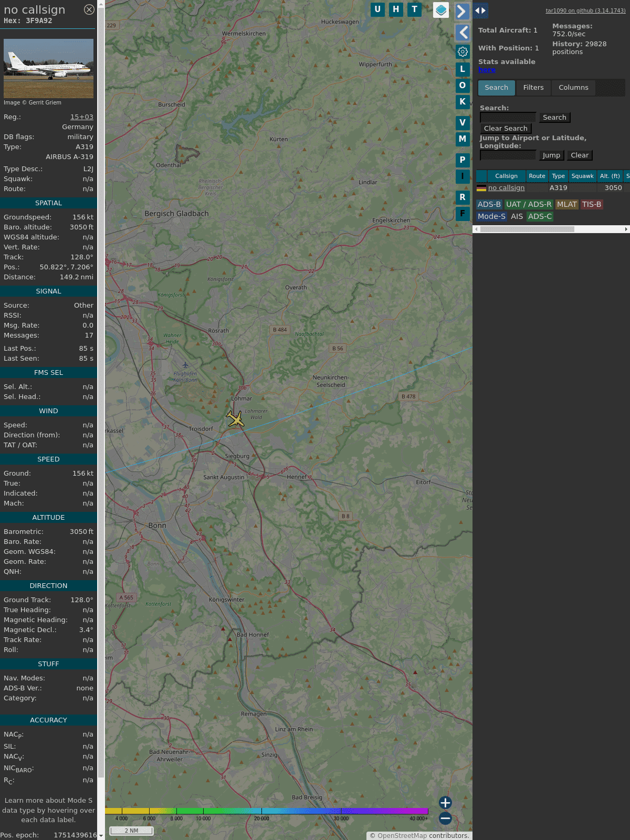Click the UAT / ADS-R legend label
Image resolution: width=630 pixels, height=840 pixels.
coord(529,205)
